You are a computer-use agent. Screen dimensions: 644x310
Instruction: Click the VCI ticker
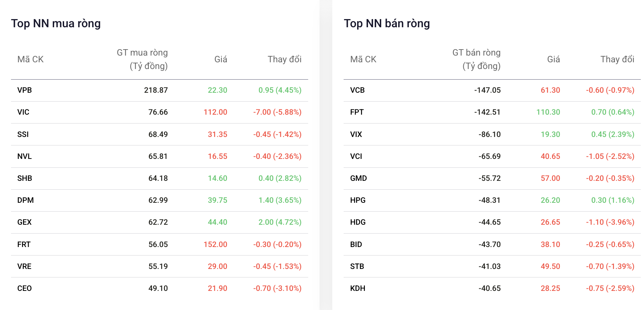[x=356, y=156]
